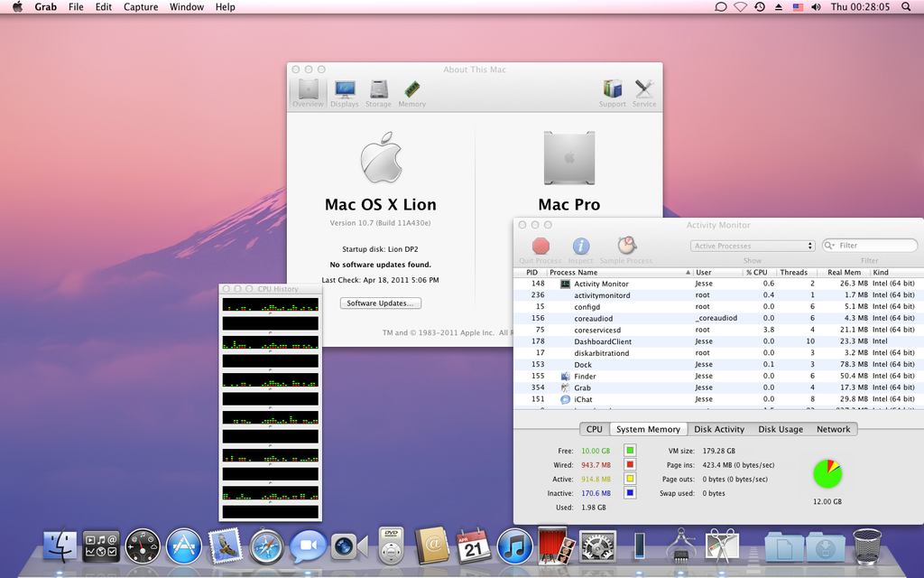Click the blue Inactive memory color swatch
924x578 pixels.
click(630, 493)
